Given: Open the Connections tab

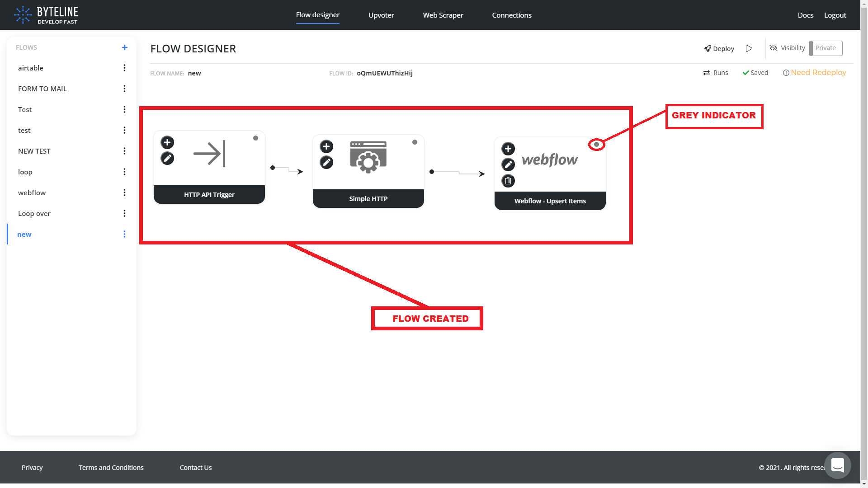Looking at the screenshot, I should coord(512,15).
